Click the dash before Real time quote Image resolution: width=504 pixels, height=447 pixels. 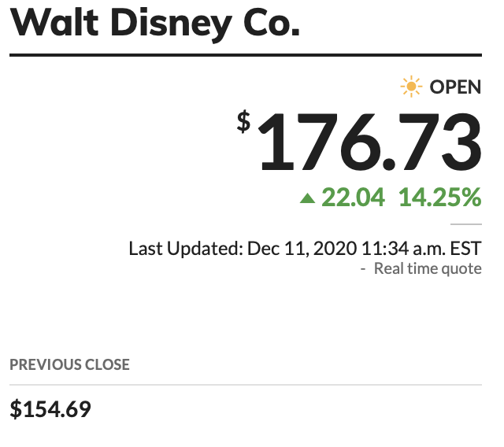pyautogui.click(x=363, y=269)
